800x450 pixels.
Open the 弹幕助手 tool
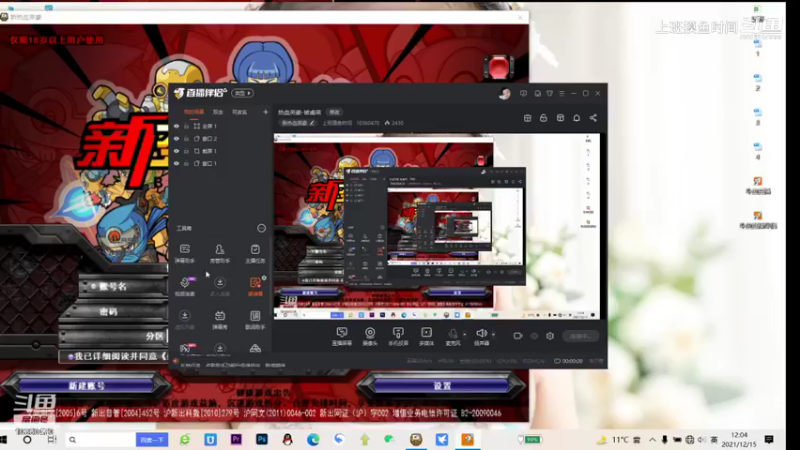[x=185, y=253]
